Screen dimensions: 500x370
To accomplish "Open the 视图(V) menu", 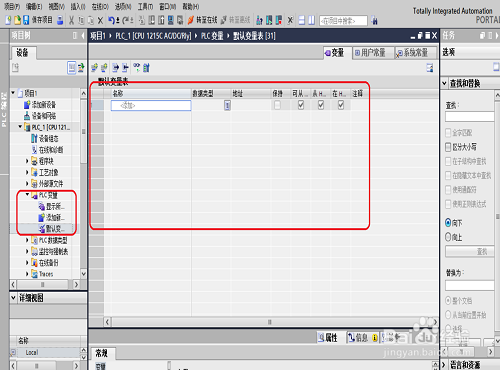I will (x=56, y=7).
